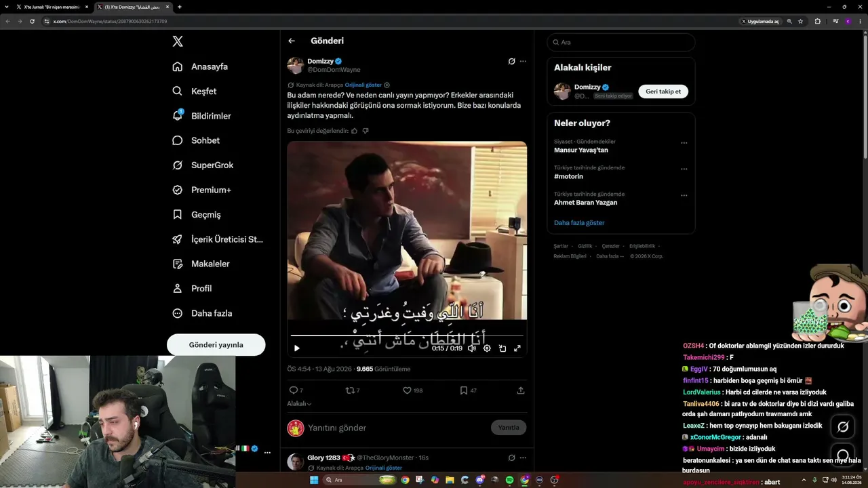The height and width of the screenshot is (488, 868).
Task: Open Discord from the taskbar
Action: pyautogui.click(x=480, y=480)
